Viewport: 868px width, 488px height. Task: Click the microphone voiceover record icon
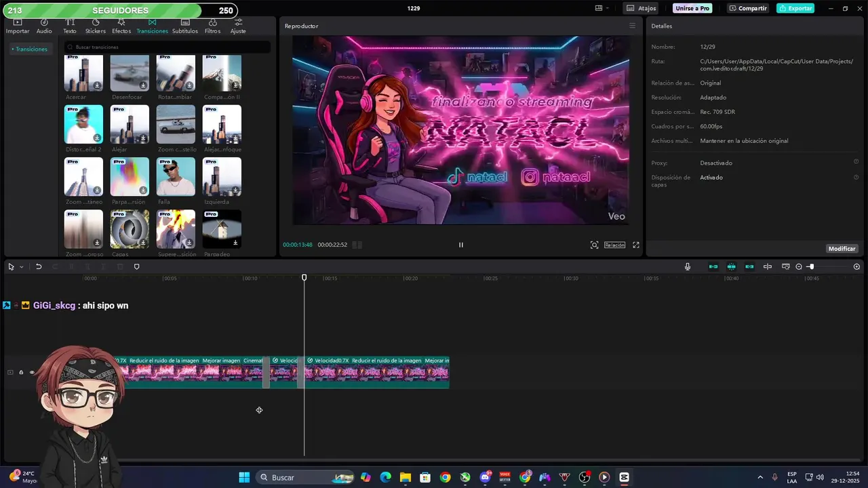(688, 267)
